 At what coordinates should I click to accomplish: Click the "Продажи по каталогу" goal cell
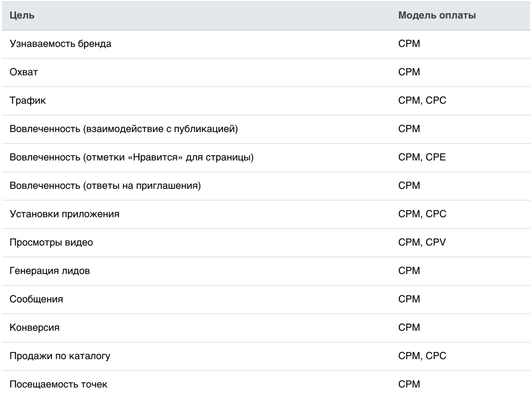coord(60,356)
